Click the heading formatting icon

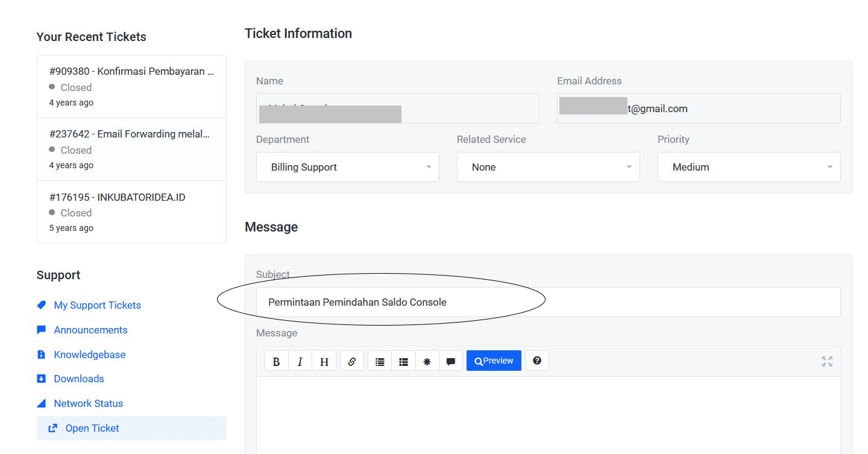point(324,361)
